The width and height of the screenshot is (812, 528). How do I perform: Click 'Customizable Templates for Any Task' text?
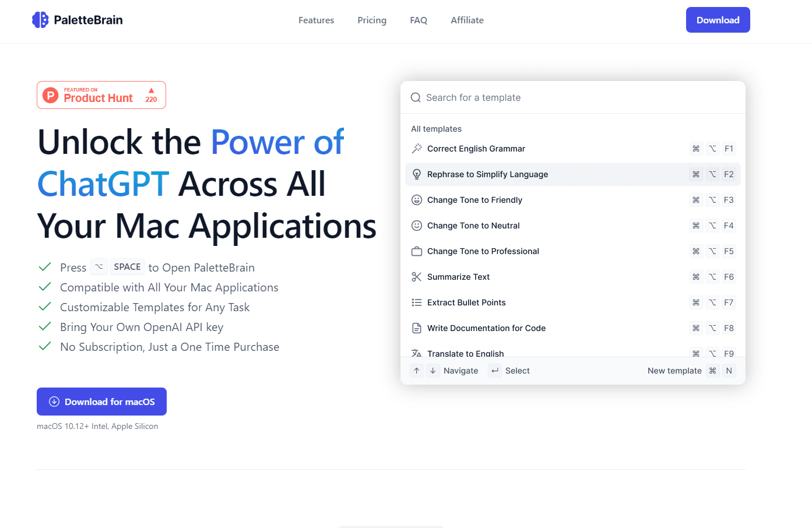154,307
